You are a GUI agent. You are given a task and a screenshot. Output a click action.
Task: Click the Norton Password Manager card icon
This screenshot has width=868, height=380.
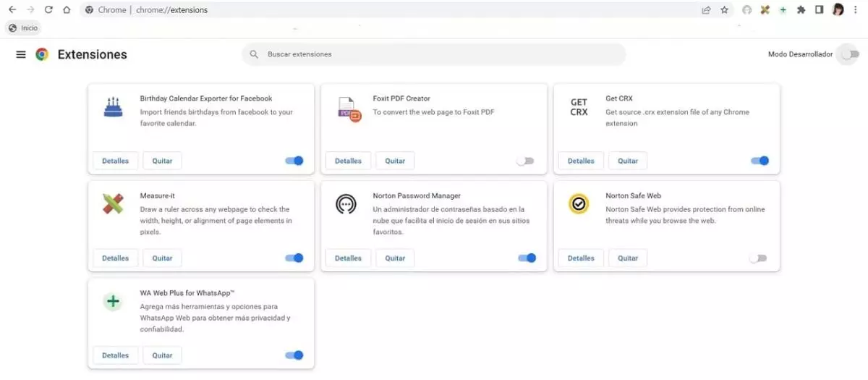346,204
